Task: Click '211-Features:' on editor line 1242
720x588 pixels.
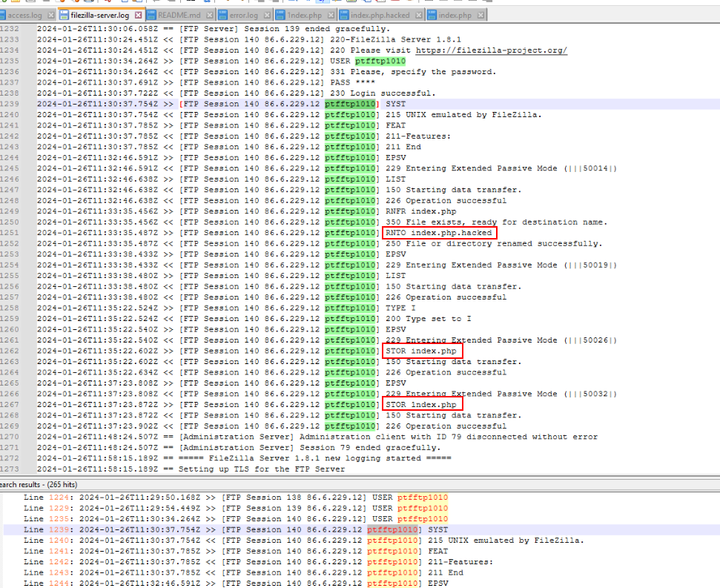Action: coord(418,136)
